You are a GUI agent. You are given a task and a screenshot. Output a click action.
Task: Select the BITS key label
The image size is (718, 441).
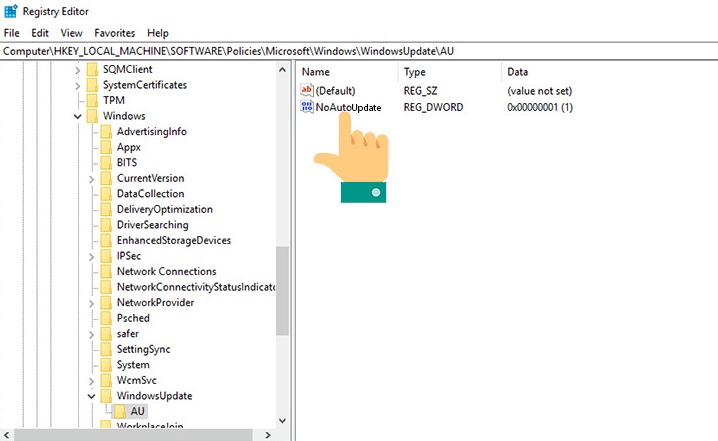(127, 163)
